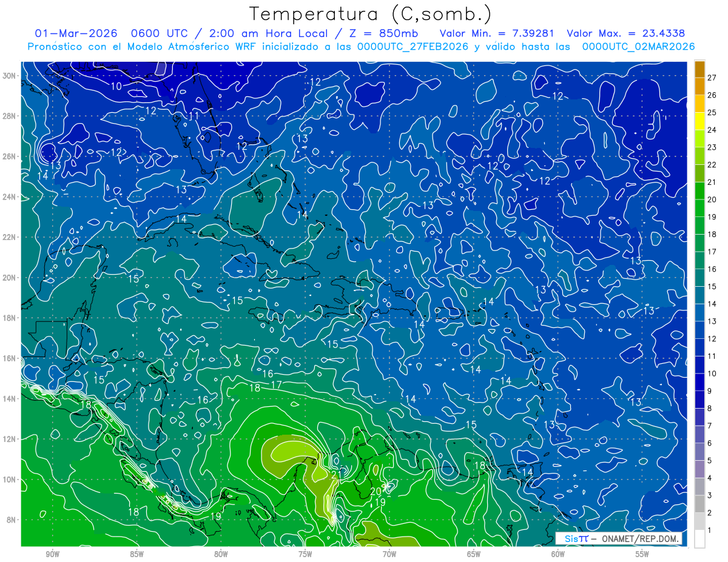This screenshot has height=562, width=728.
Task: Click the "8N" latitude axis label
Action: (x=12, y=520)
